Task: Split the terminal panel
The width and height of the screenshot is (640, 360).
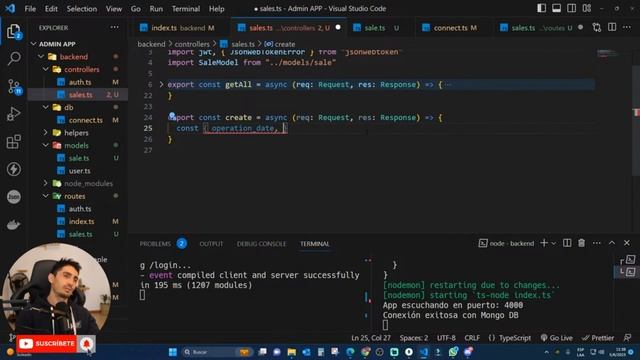Action: pos(567,243)
